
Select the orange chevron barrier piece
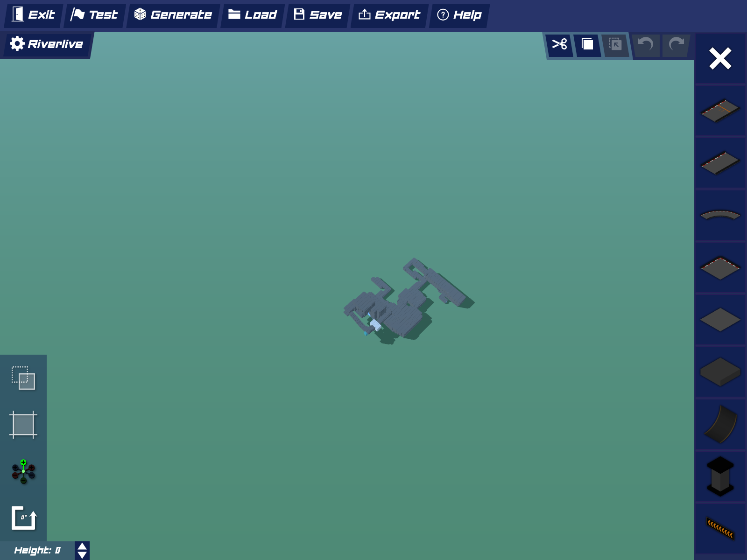[720, 529]
